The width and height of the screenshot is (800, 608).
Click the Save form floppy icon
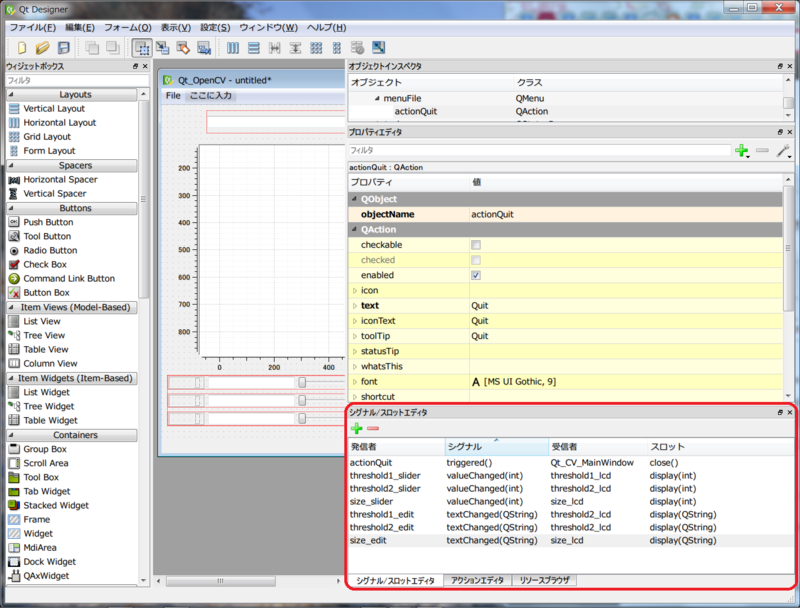[x=64, y=48]
